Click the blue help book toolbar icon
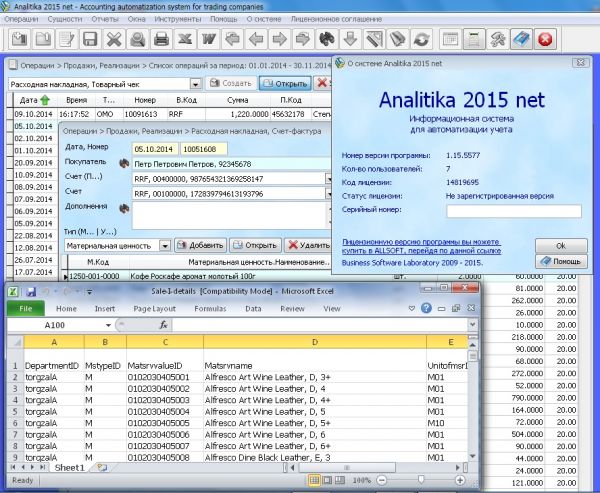The image size is (600, 493). click(x=521, y=39)
